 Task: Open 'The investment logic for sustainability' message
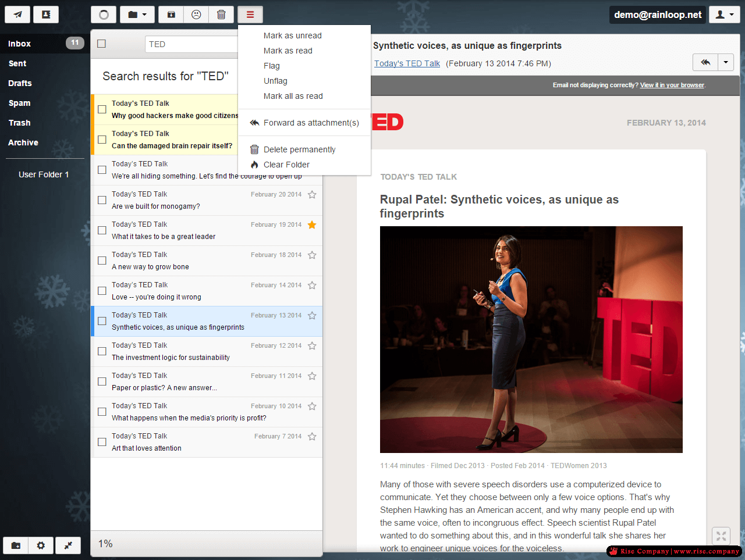pyautogui.click(x=207, y=352)
